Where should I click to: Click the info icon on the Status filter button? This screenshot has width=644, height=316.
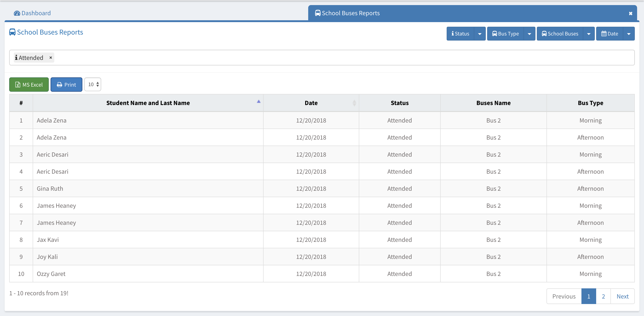[x=453, y=33]
